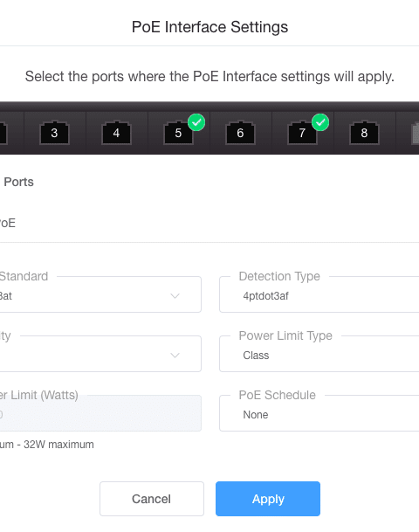Open the Power Limit Type Class selector
Viewport: 419px width, 532px height.
click(319, 354)
